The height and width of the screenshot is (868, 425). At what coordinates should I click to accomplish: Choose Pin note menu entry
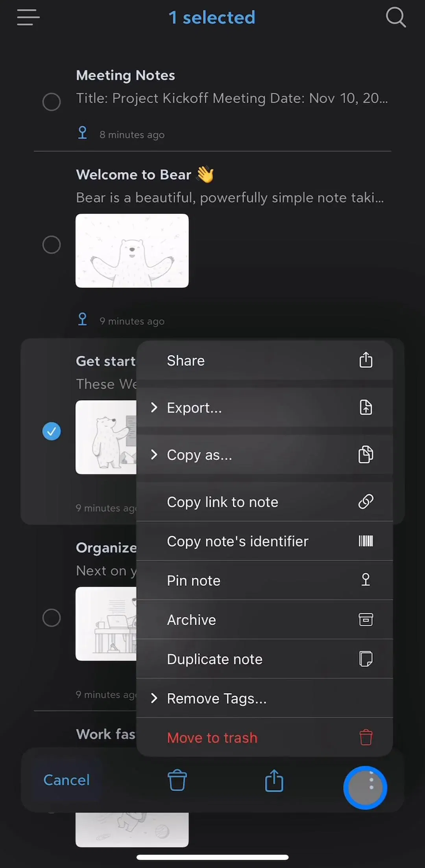pyautogui.click(x=264, y=581)
